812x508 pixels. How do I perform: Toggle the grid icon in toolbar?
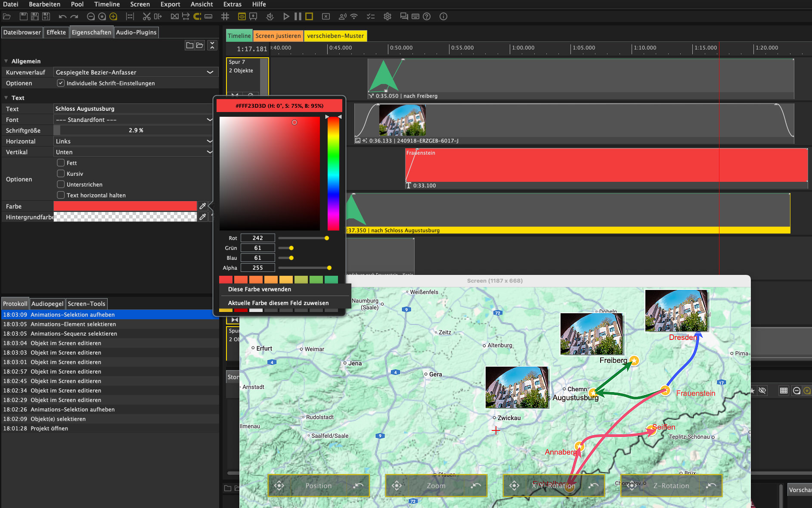coord(225,16)
